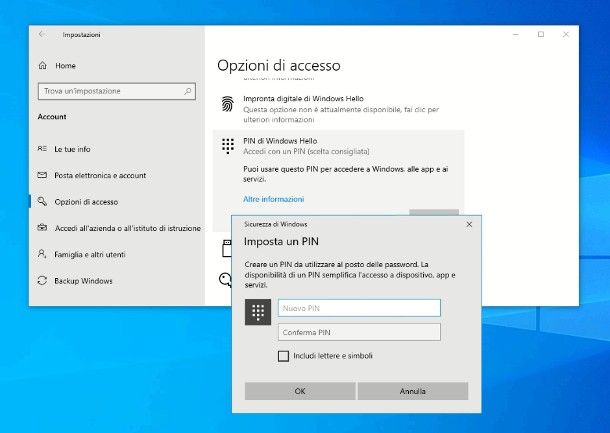The image size is (610, 433).
Task: Cancel the PIN setup with Annulla
Action: 413,391
